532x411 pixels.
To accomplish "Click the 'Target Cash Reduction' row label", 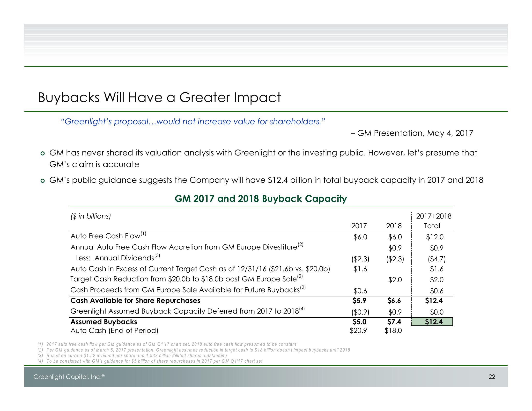I will (187, 279).
